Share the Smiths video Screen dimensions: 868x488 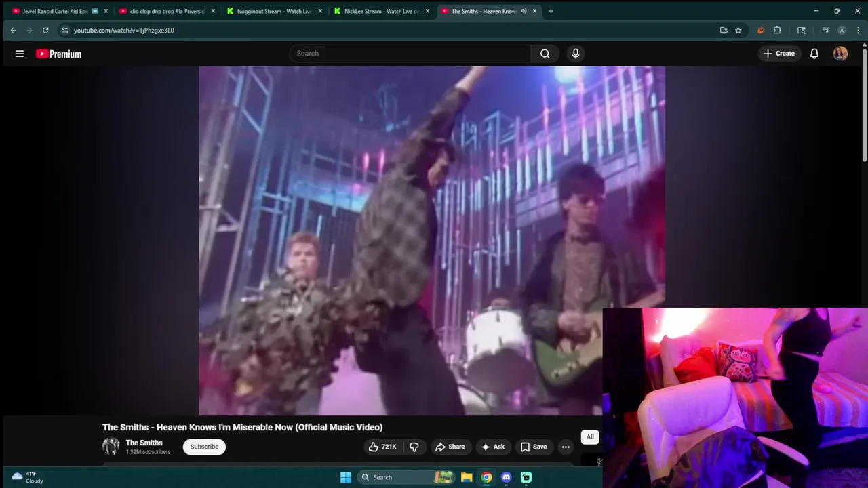tap(450, 447)
